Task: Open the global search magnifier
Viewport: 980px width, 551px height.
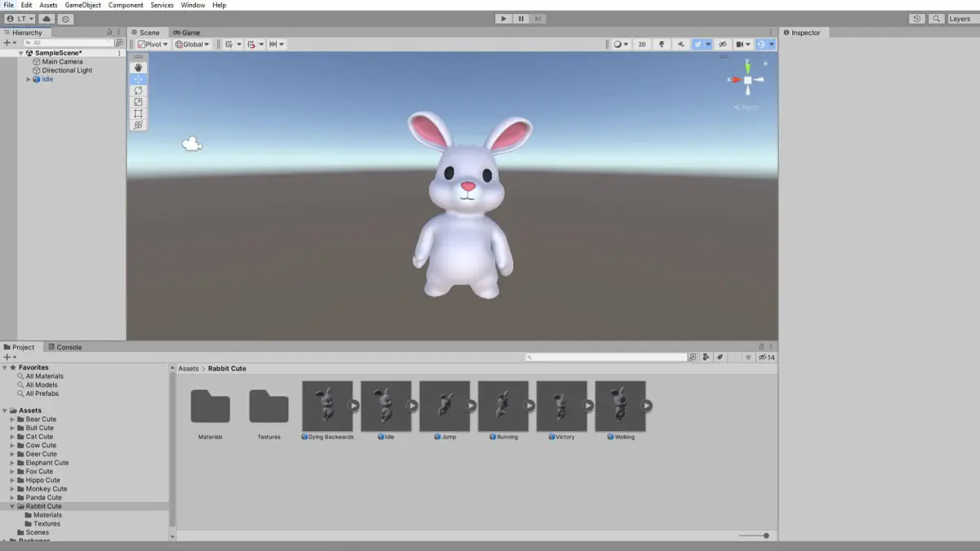Action: 937,19
